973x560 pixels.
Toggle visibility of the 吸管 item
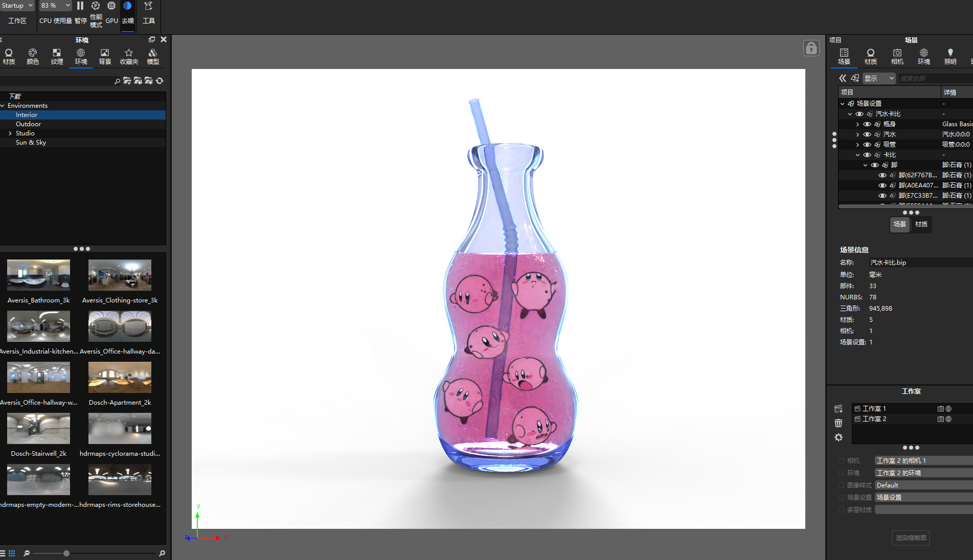(867, 145)
